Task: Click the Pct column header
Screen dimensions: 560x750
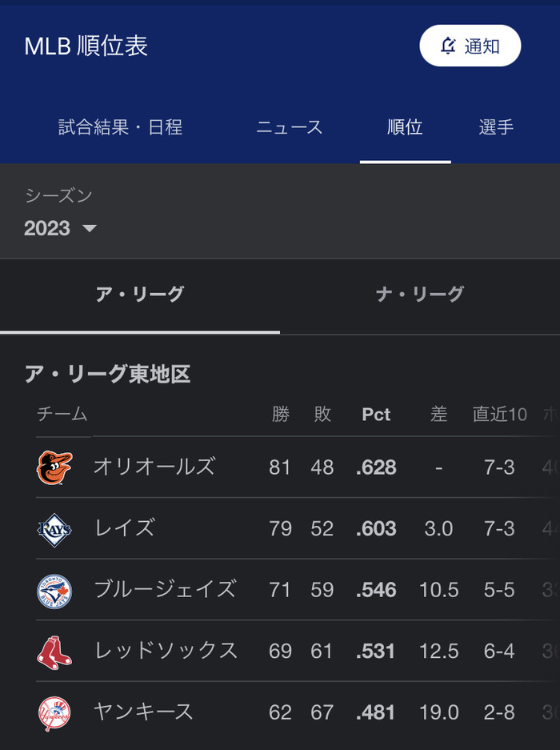Action: click(x=376, y=415)
